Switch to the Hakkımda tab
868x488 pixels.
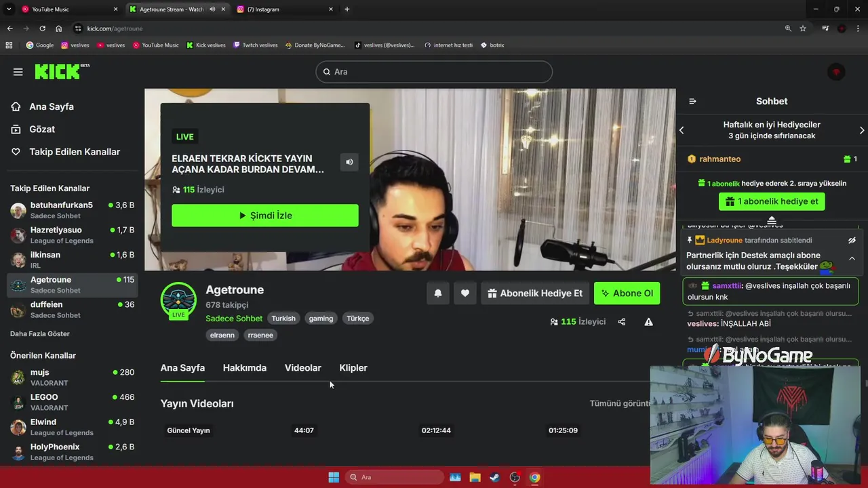pos(245,368)
